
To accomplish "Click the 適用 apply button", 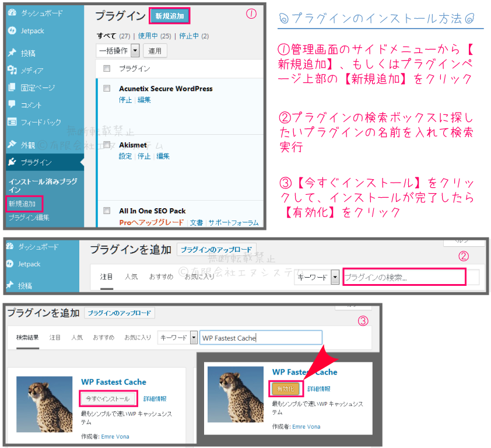I will [x=155, y=50].
